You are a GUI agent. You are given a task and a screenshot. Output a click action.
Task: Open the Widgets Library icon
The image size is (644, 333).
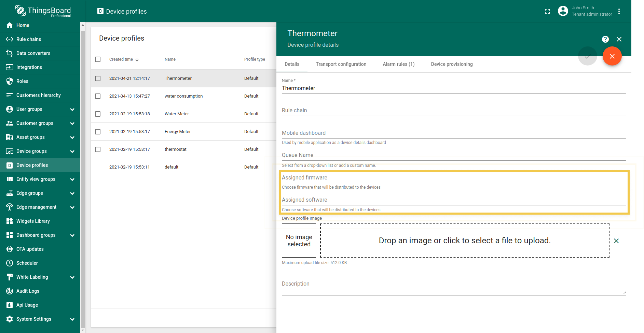click(10, 221)
